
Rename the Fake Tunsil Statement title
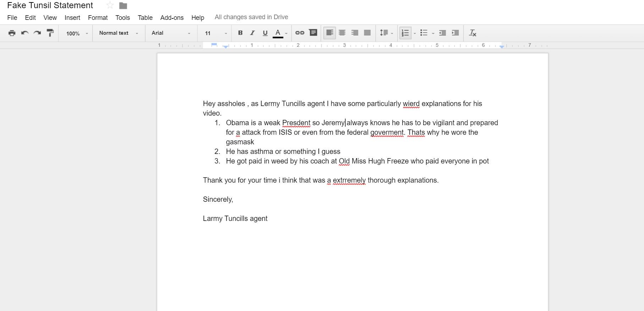point(50,5)
